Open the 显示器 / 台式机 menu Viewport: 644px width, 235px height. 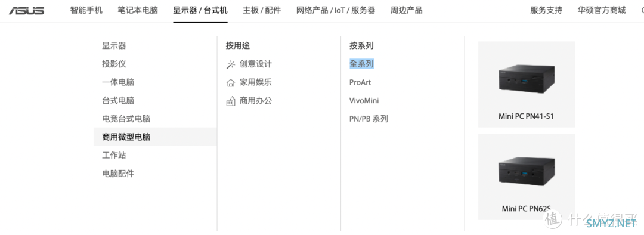pos(200,10)
